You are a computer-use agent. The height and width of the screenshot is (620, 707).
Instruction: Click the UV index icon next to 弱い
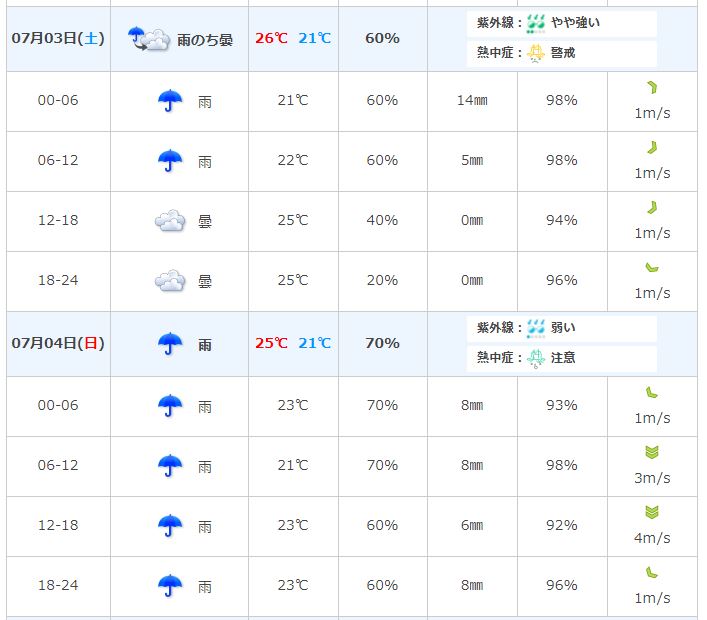click(x=536, y=328)
